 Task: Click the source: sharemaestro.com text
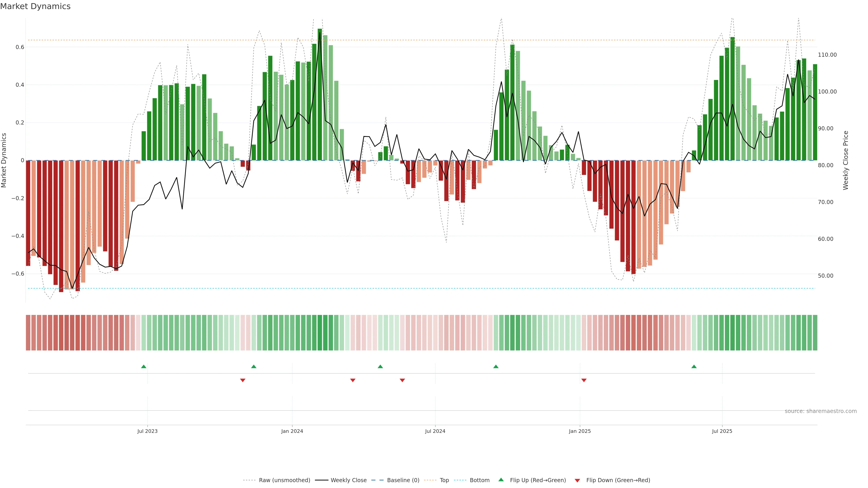tap(821, 411)
